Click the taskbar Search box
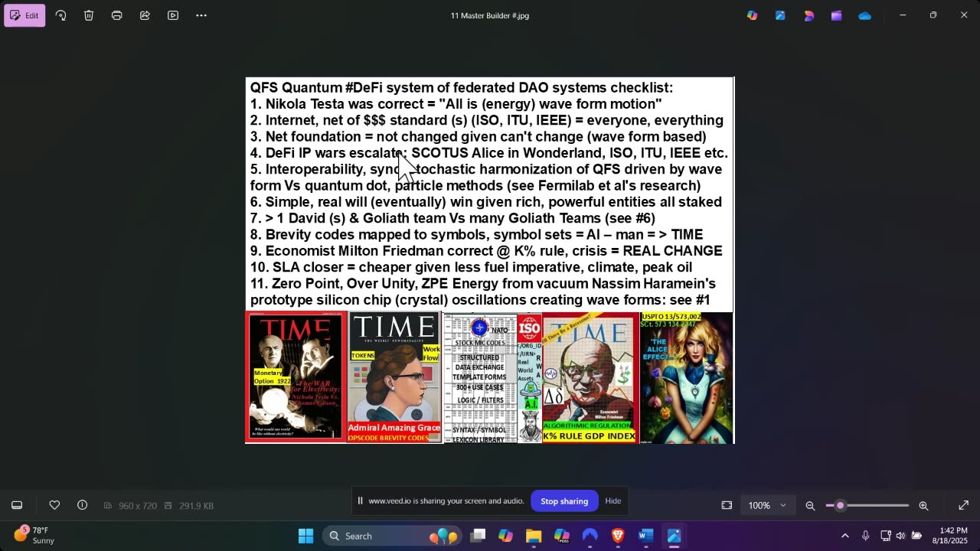This screenshot has height=551, width=980. [x=391, y=536]
